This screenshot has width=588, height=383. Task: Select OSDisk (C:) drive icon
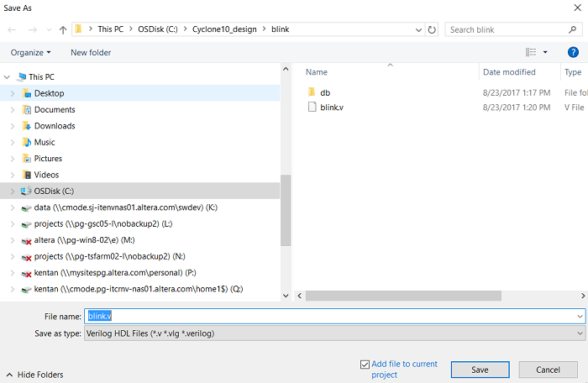[x=26, y=191]
